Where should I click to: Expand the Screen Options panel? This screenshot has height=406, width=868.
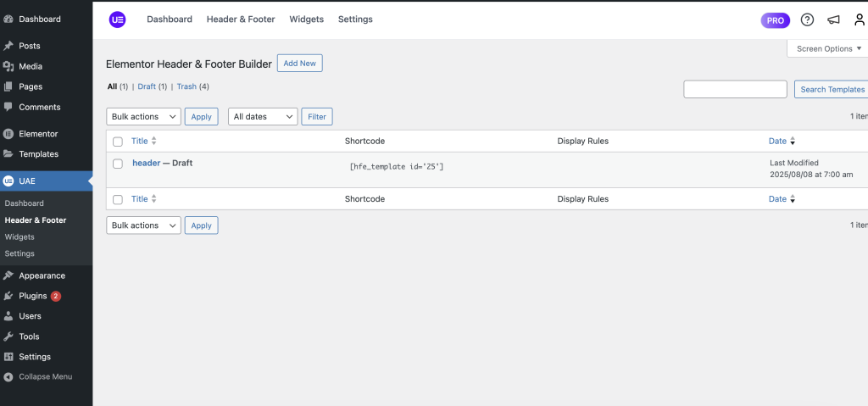click(x=827, y=49)
